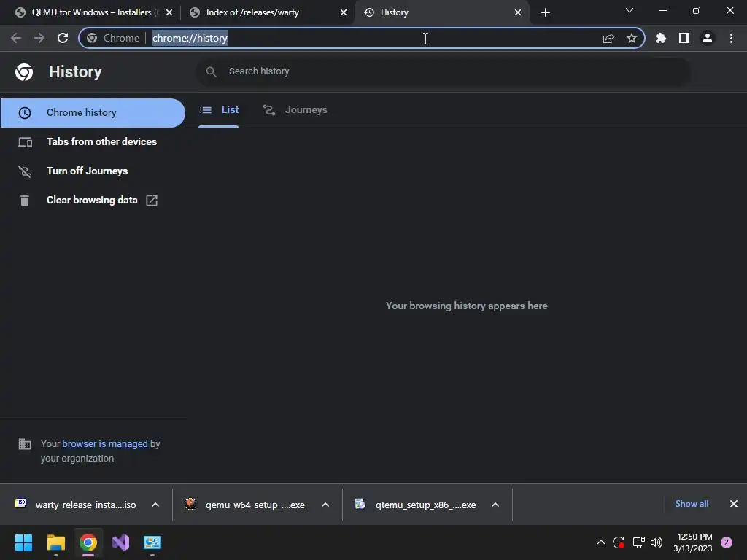The height and width of the screenshot is (560, 747).
Task: Switch to the Journeys tab
Action: click(x=295, y=110)
